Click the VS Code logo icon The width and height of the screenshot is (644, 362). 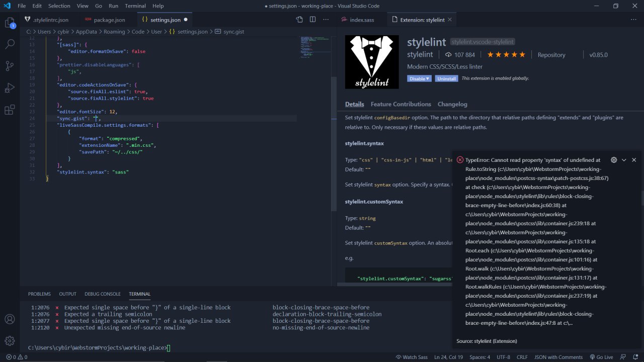pos(7,6)
